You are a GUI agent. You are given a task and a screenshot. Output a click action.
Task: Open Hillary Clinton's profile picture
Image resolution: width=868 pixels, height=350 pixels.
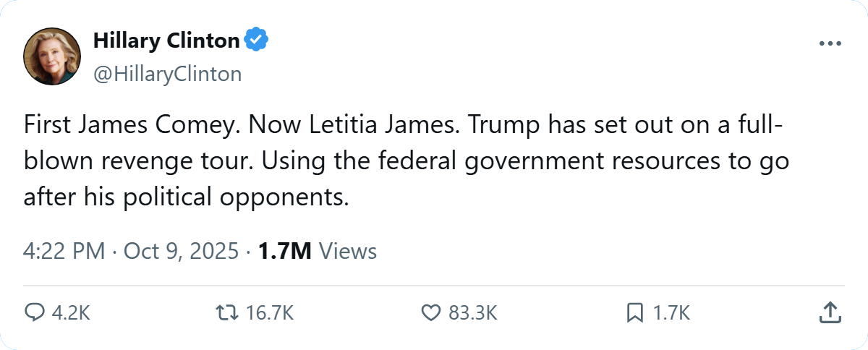tap(51, 57)
